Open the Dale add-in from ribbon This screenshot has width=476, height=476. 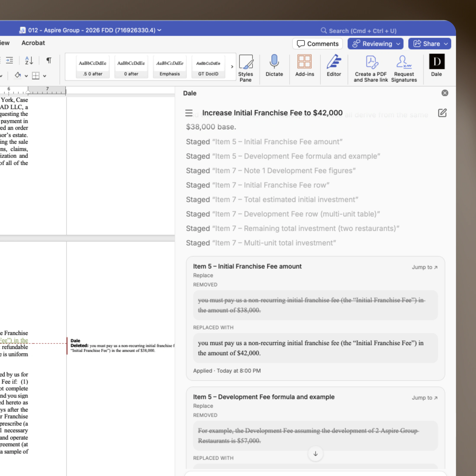tap(437, 66)
